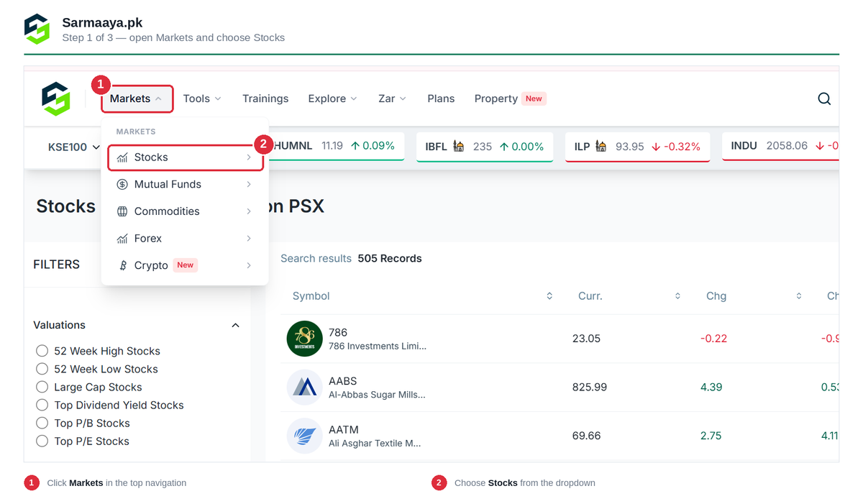This screenshot has width=863, height=504.
Task: Click the Stocks chart icon in dropdown
Action: pos(122,157)
